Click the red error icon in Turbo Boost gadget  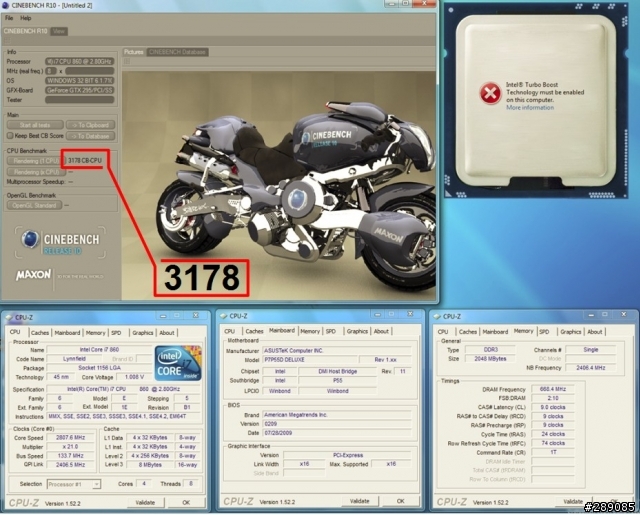490,93
